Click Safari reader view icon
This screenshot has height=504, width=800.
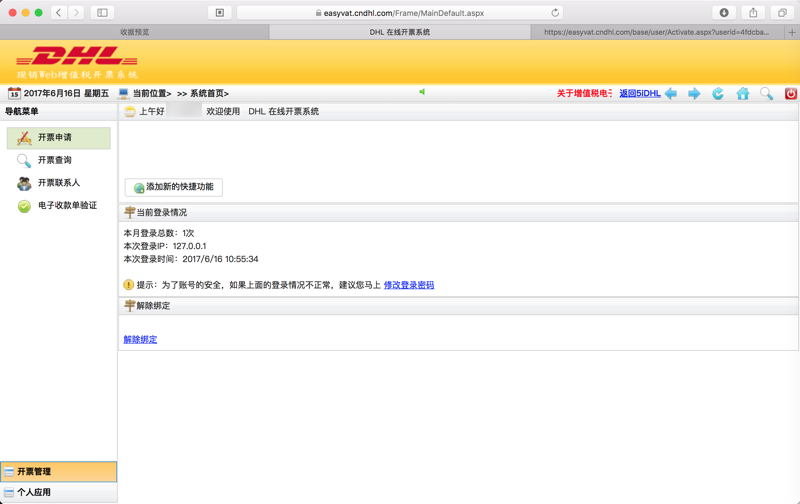(x=220, y=13)
